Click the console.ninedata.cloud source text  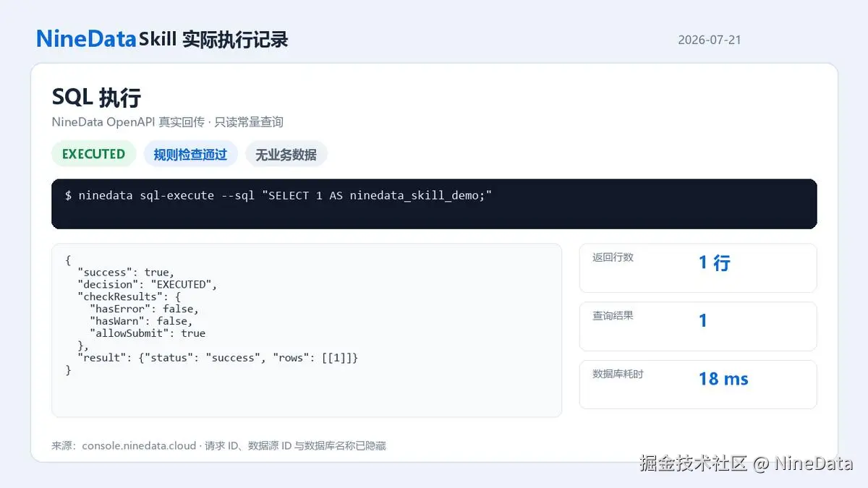pos(139,446)
